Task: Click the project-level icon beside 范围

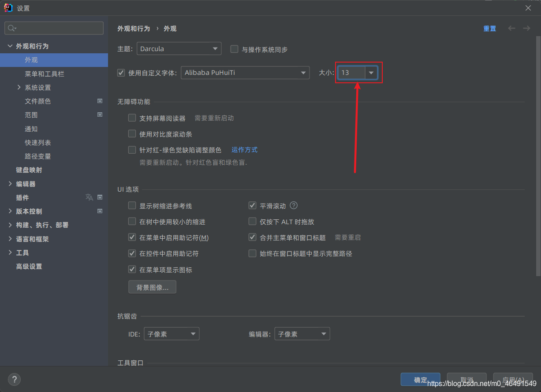Action: [x=100, y=115]
